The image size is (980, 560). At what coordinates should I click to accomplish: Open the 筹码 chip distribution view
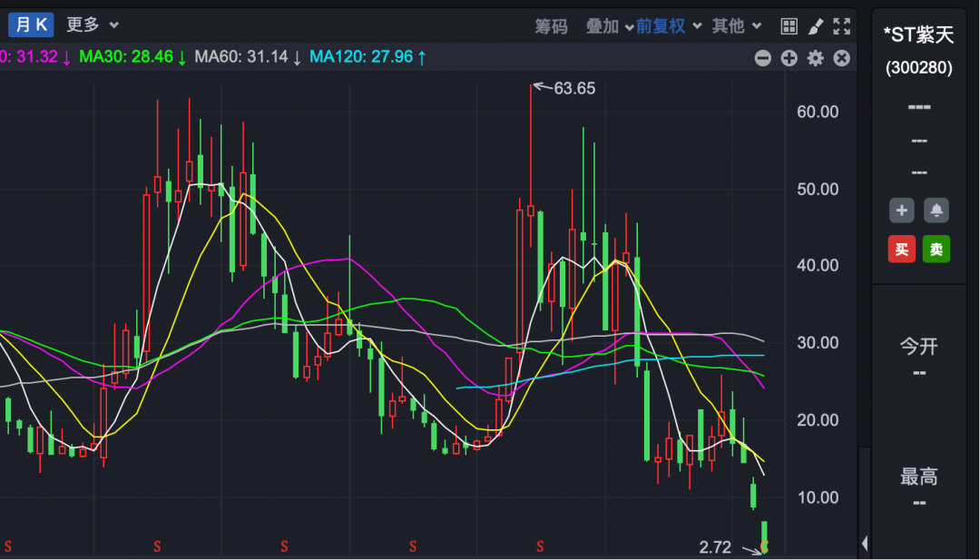[x=552, y=26]
